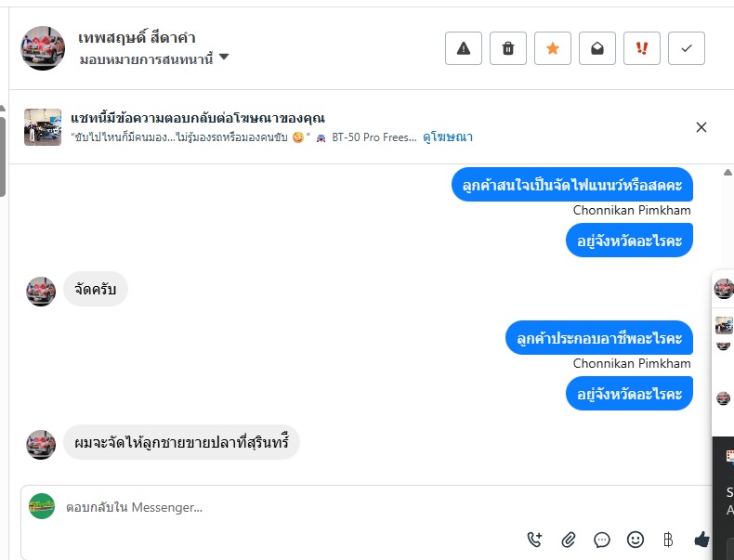Viewport: 734px width, 560px height.
Task: Open contact profile picture in header
Action: click(x=43, y=48)
